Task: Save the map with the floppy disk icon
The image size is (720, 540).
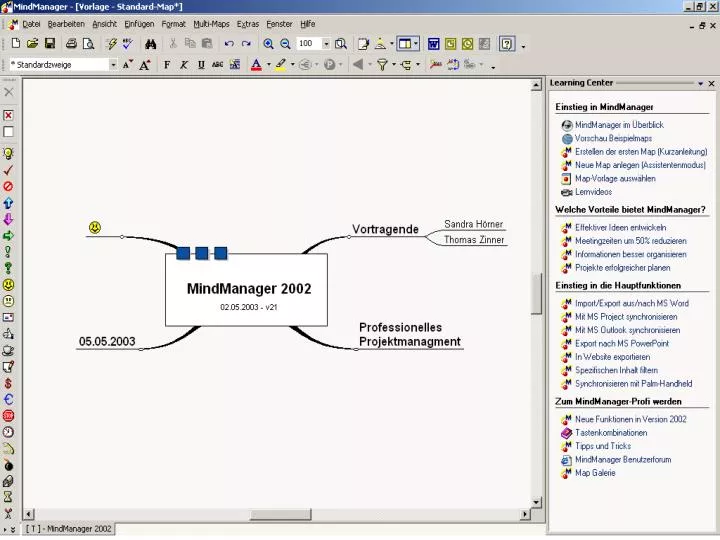Action: click(50, 44)
